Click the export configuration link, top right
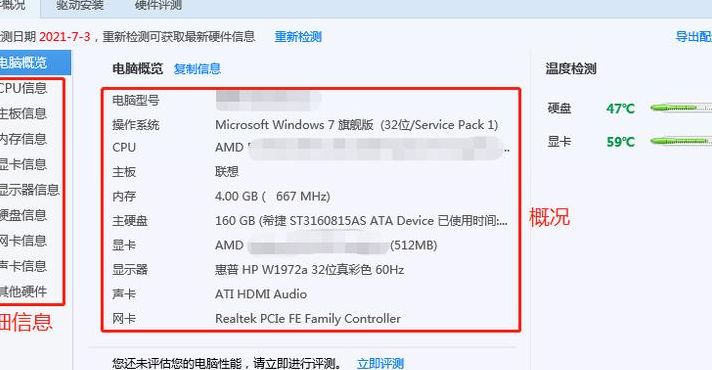This screenshot has width=712, height=370. pos(693,36)
